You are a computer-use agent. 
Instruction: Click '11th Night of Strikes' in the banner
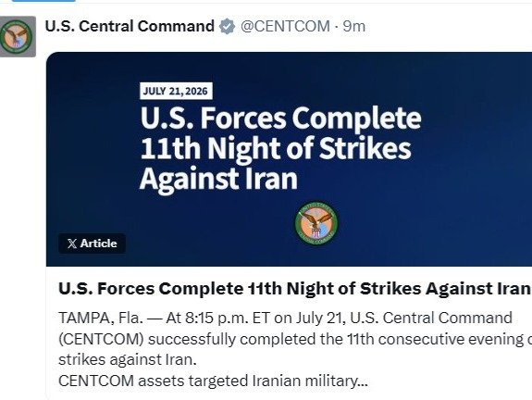pyautogui.click(x=275, y=148)
